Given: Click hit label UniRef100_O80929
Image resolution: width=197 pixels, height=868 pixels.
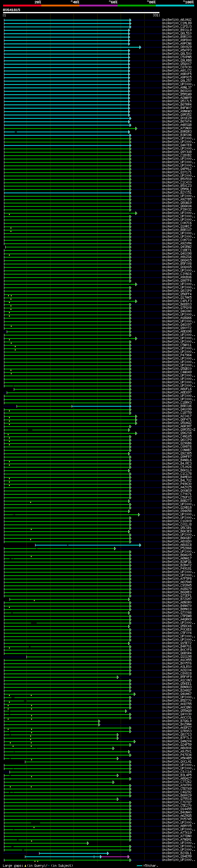Looking at the screenshot, I should 177,47.
